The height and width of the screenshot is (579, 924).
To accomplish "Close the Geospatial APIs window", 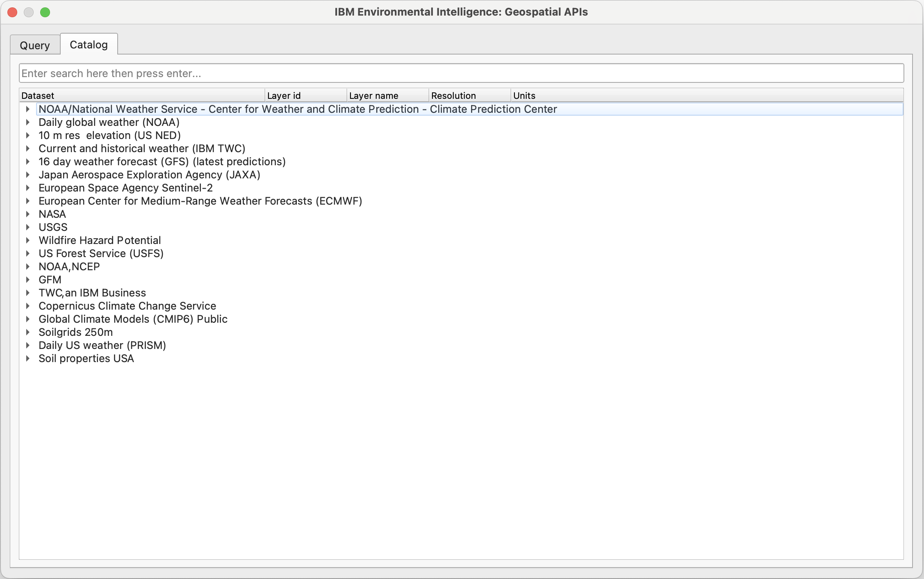I will [12, 12].
